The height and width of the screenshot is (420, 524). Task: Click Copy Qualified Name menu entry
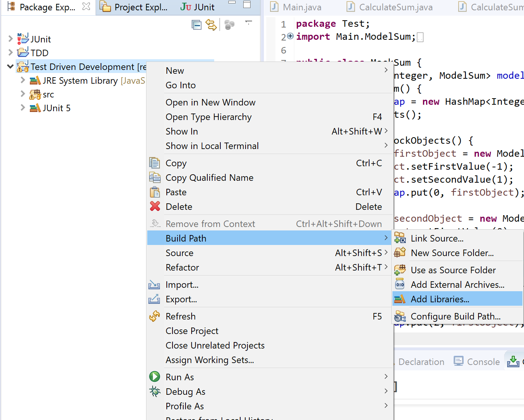[209, 178]
